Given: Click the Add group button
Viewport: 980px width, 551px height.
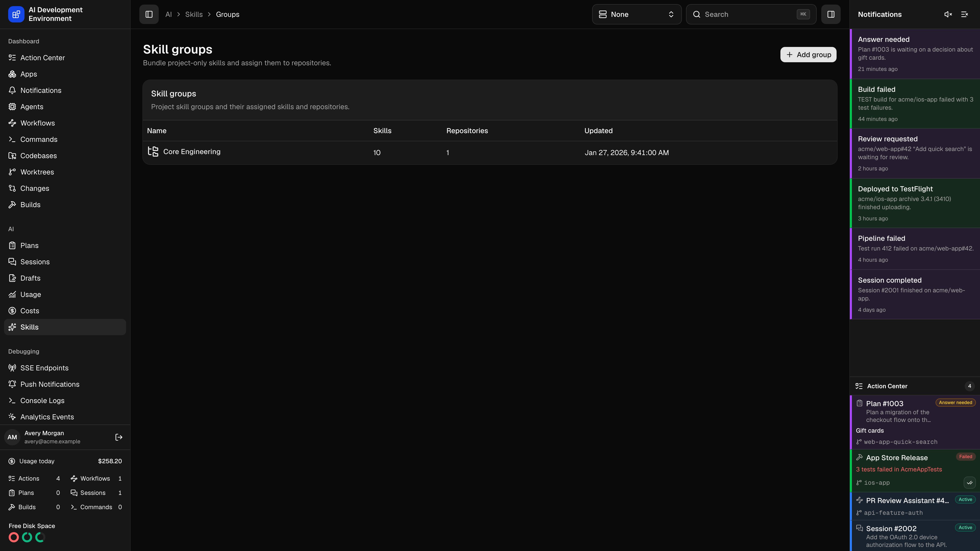Looking at the screenshot, I should pyautogui.click(x=808, y=55).
